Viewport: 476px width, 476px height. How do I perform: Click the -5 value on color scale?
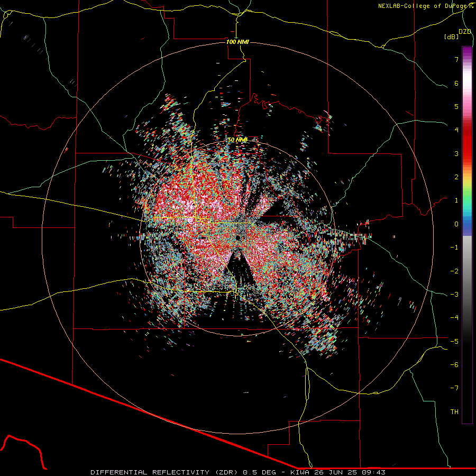(x=454, y=342)
